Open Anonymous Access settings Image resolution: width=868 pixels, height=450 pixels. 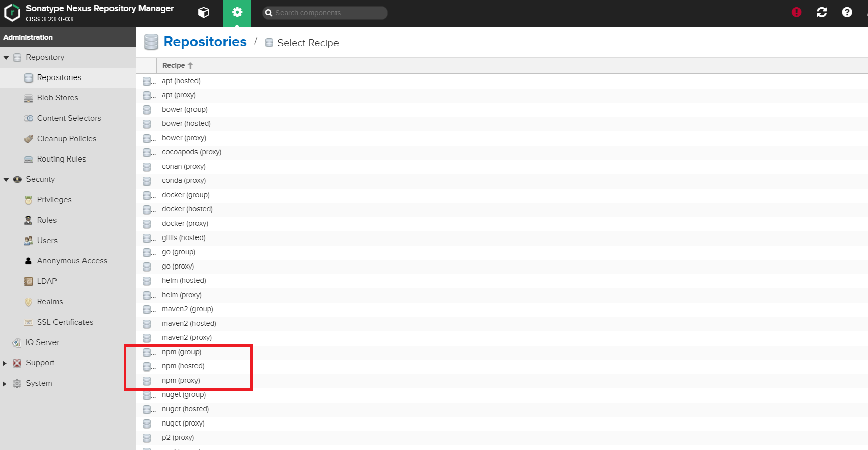point(72,261)
